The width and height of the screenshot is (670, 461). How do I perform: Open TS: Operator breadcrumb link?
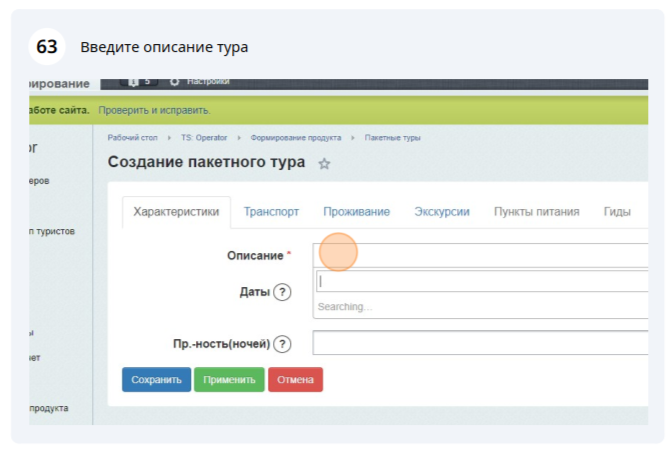tap(204, 138)
